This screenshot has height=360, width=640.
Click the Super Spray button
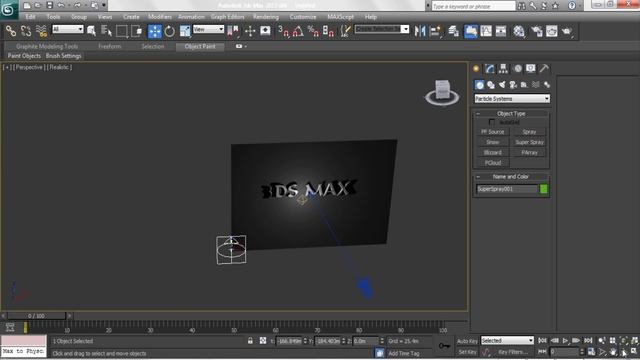point(529,142)
